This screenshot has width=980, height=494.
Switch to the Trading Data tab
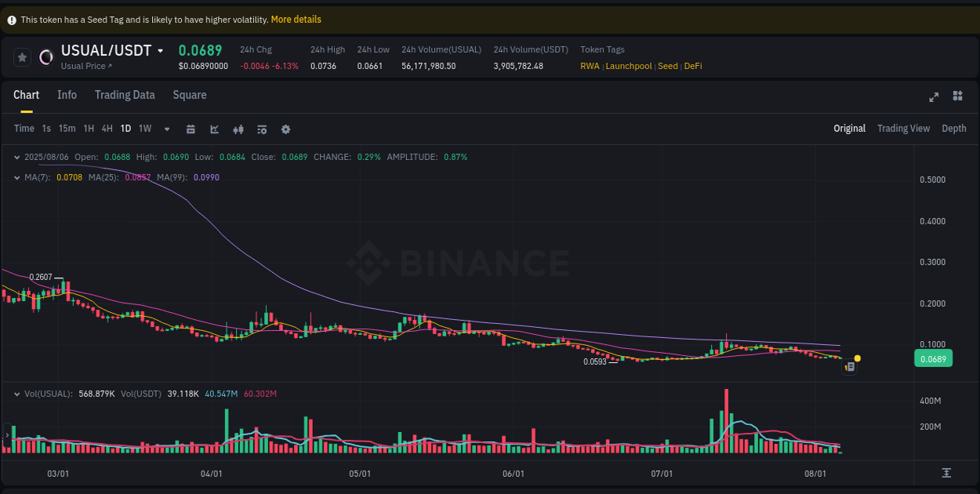click(125, 95)
